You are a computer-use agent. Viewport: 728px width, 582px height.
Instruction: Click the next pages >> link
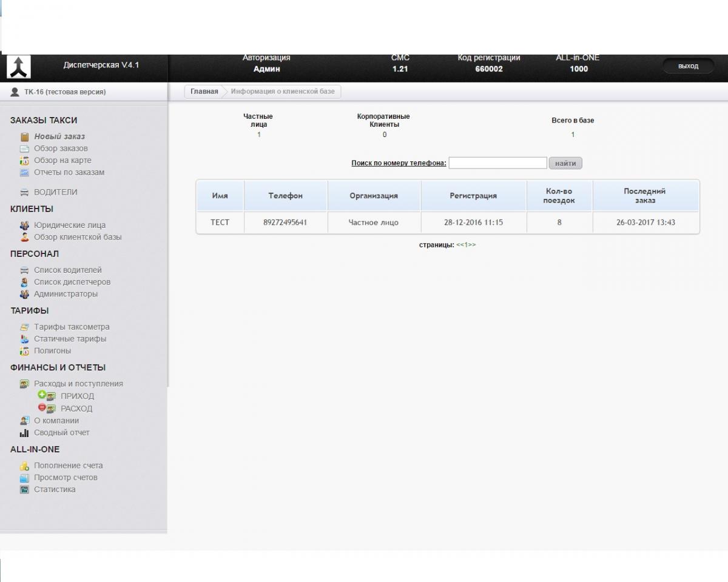coord(472,245)
